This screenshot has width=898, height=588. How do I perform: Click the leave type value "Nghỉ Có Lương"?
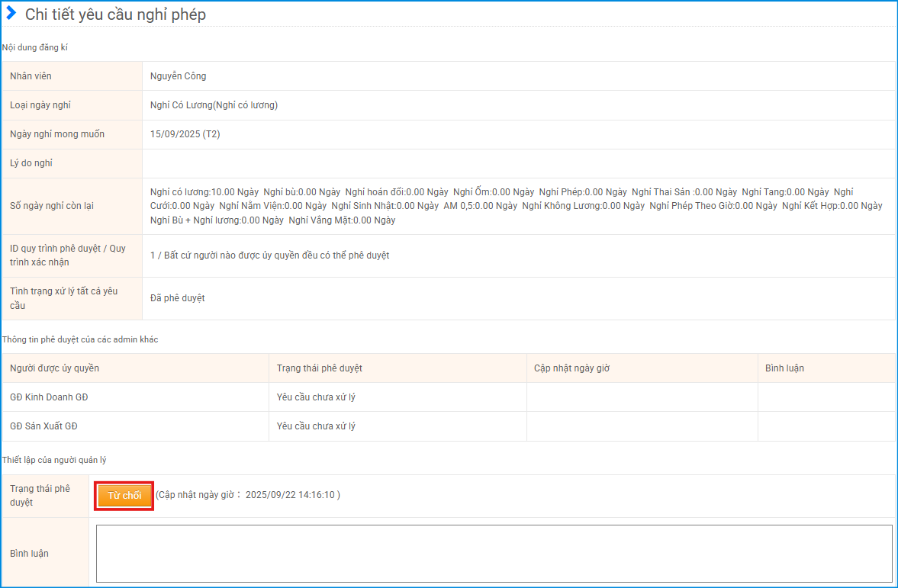pos(214,105)
